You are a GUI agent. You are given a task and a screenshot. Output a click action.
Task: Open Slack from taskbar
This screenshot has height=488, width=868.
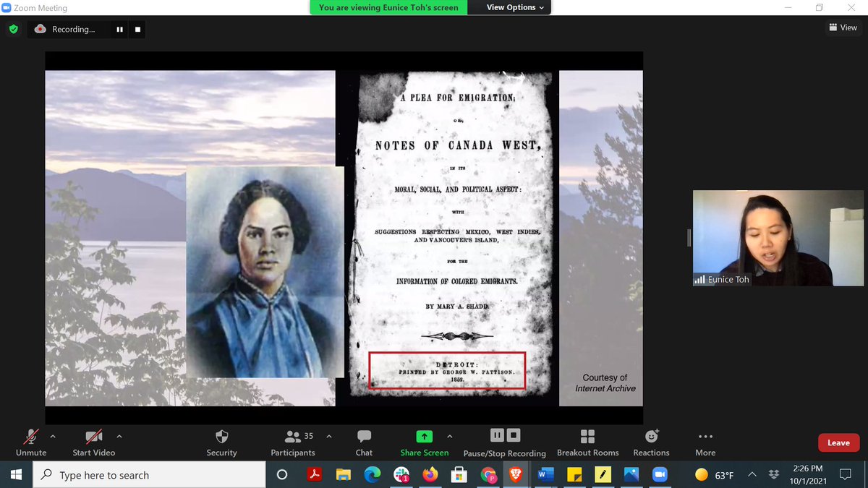coord(401,475)
